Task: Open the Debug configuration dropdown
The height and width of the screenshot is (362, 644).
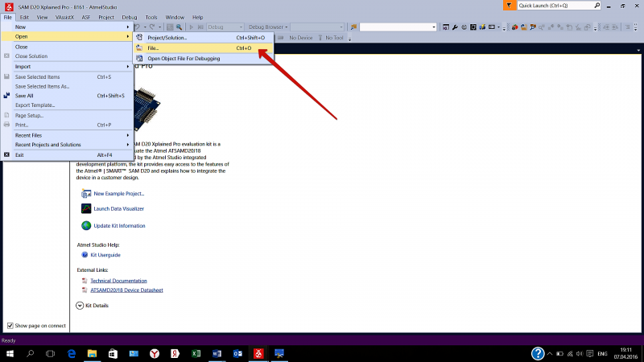Action: pos(225,27)
